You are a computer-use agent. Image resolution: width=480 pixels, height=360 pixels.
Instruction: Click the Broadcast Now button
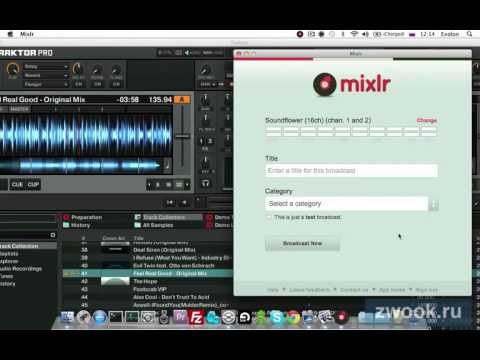point(302,244)
